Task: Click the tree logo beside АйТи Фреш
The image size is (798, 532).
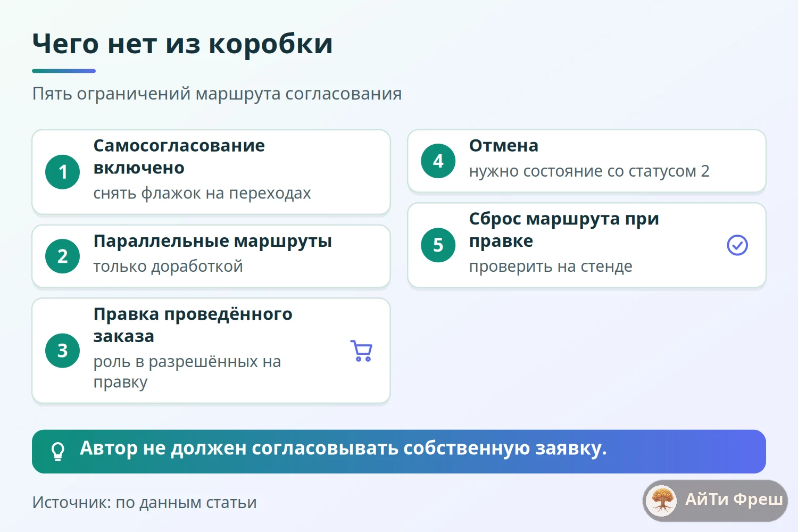Action: pos(662,501)
